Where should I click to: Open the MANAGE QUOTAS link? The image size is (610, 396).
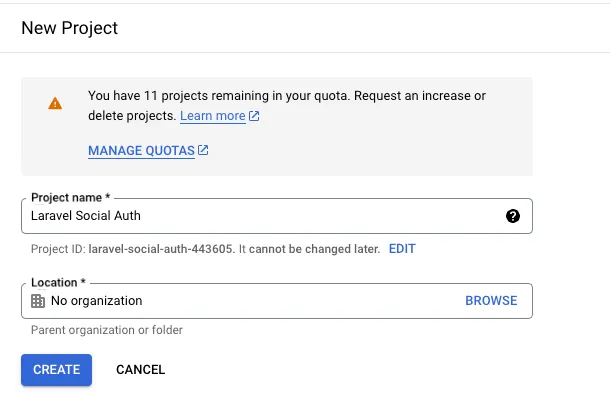(x=141, y=151)
